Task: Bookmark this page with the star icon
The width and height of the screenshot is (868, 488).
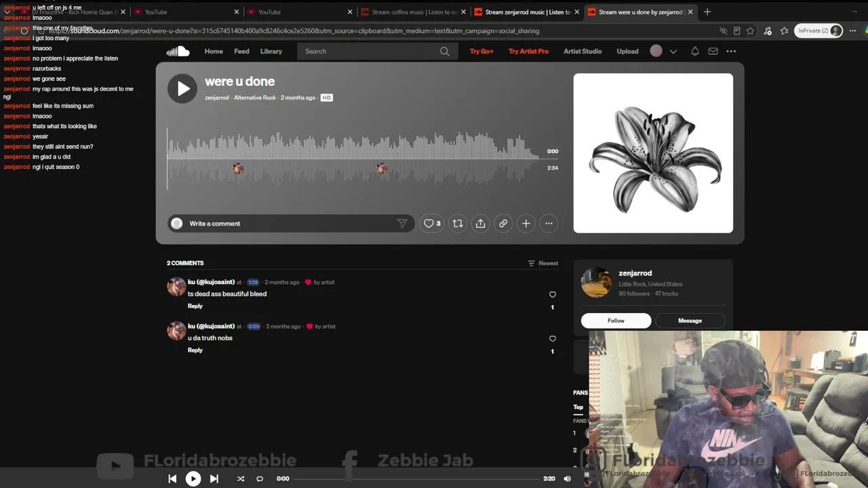Action: tap(750, 30)
